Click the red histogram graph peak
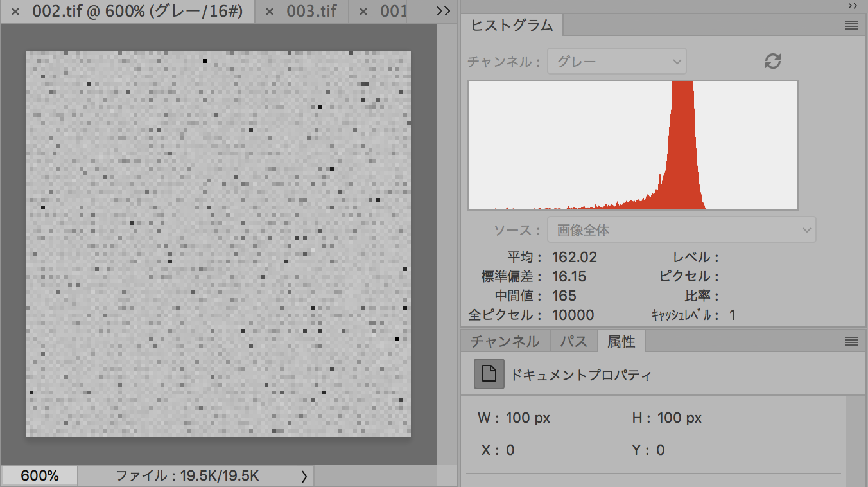The height and width of the screenshot is (487, 868). point(682,128)
